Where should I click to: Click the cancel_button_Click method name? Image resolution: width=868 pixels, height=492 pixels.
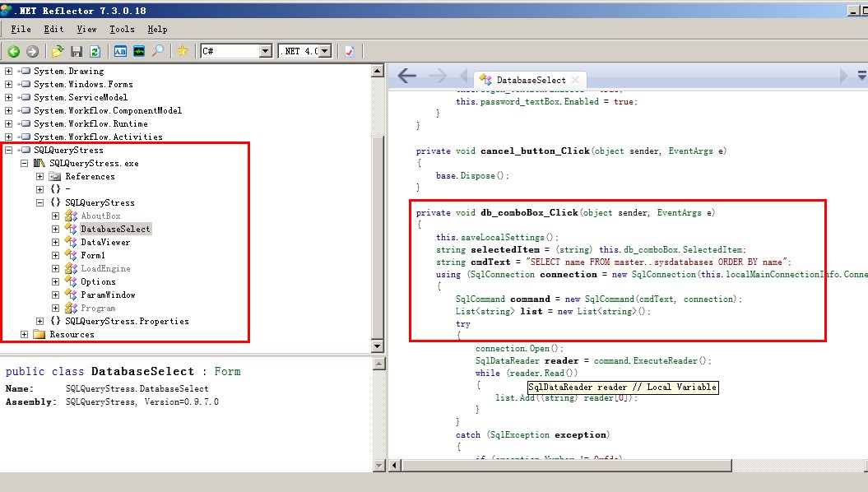(x=535, y=151)
